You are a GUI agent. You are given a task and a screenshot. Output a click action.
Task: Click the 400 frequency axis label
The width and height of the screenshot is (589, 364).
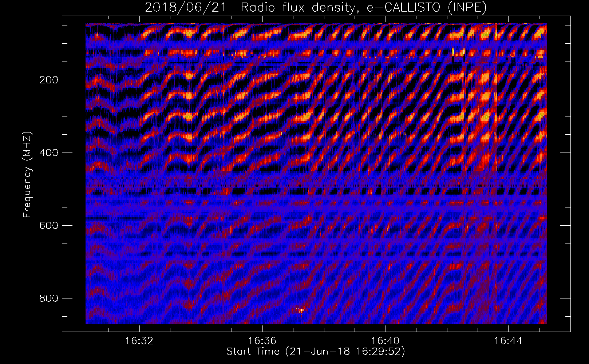click(x=49, y=153)
